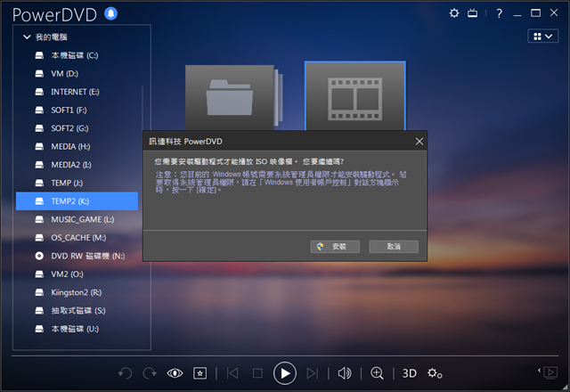Switch to TV mode icon
The width and height of the screenshot is (570, 392).
(473, 13)
